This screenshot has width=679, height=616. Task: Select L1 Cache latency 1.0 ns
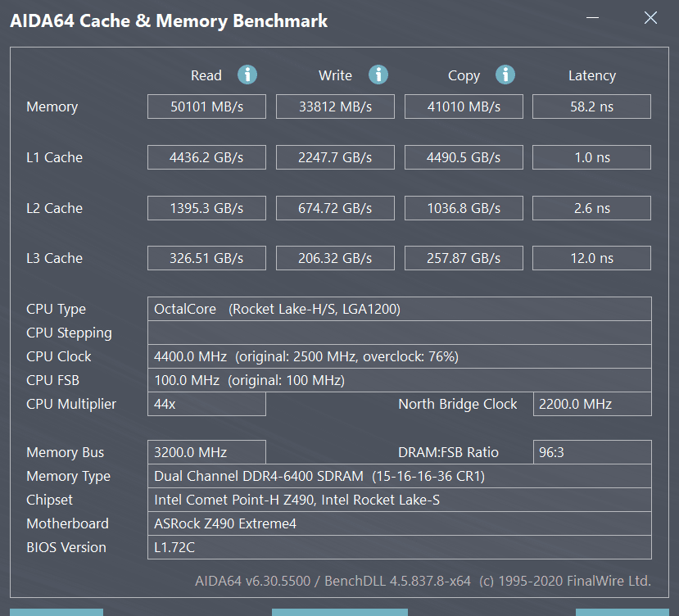[x=591, y=157]
